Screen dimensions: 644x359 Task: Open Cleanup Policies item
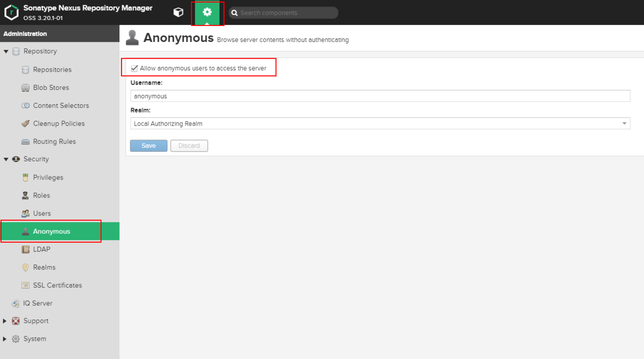click(60, 123)
